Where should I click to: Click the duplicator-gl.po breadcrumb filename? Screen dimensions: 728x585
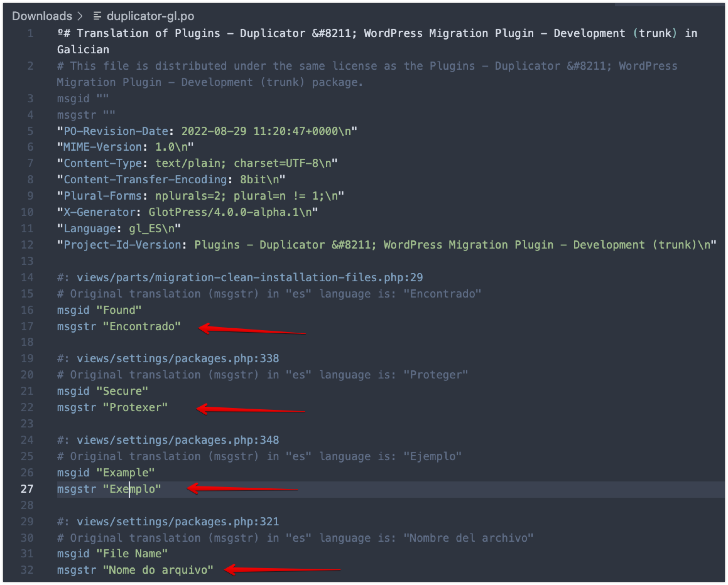(150, 16)
